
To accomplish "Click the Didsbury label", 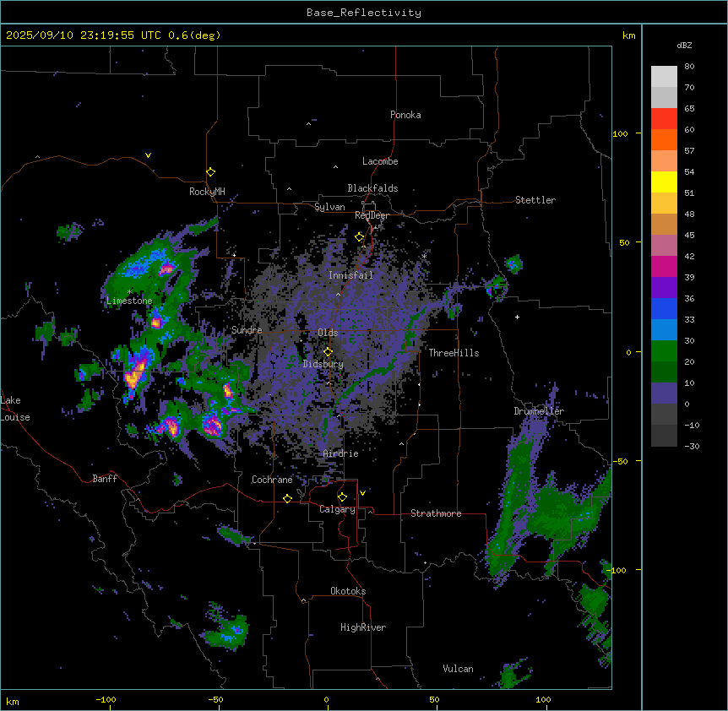I will (323, 364).
